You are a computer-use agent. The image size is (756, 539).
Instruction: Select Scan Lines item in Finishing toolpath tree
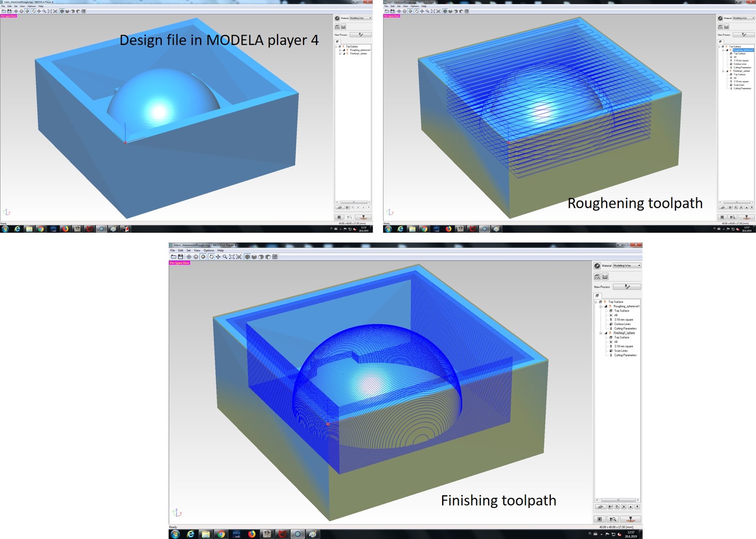(x=621, y=351)
